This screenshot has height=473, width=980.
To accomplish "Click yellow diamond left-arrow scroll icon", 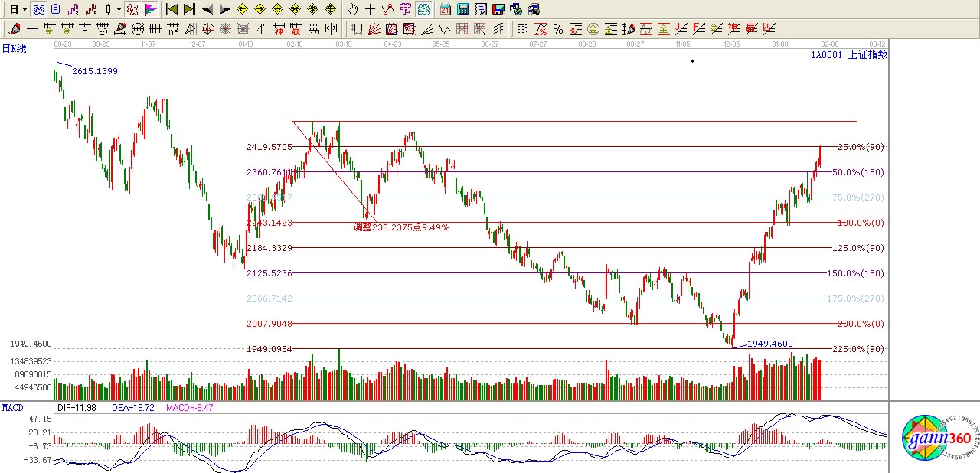I will tap(242, 9).
